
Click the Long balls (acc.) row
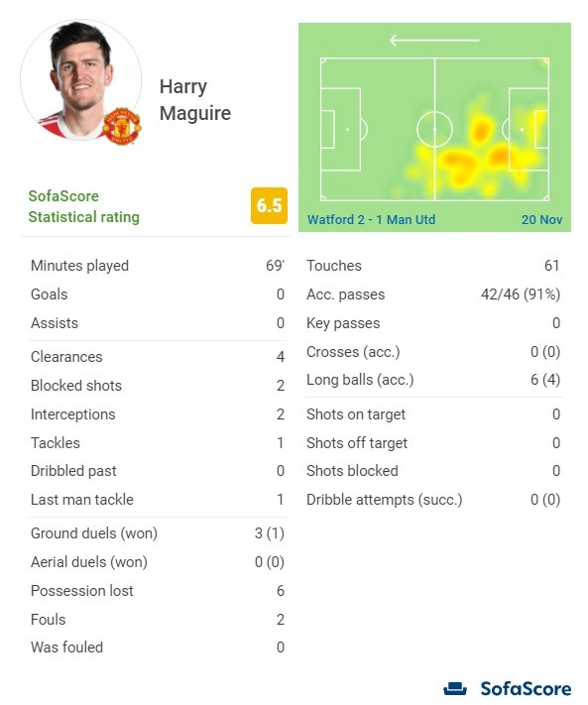pos(433,380)
